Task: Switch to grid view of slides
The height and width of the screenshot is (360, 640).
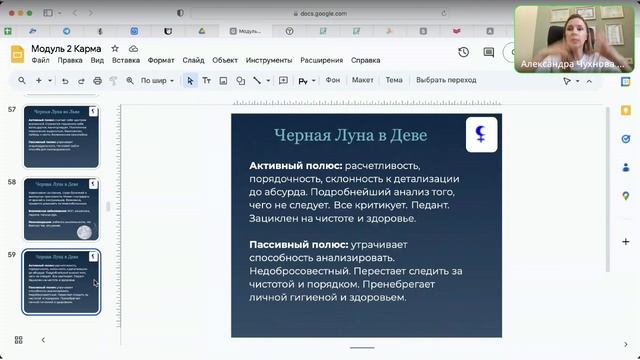Action: click(x=18, y=340)
